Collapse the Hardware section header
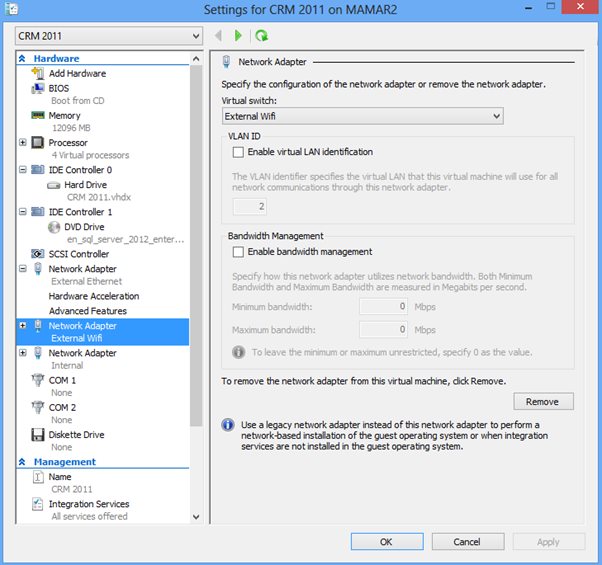602x565 pixels. pyautogui.click(x=23, y=59)
